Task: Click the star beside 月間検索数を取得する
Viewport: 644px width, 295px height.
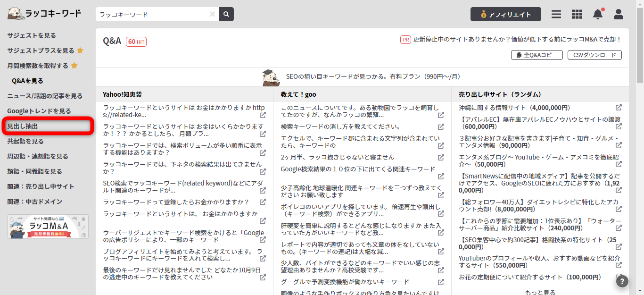Action: pyautogui.click(x=74, y=66)
